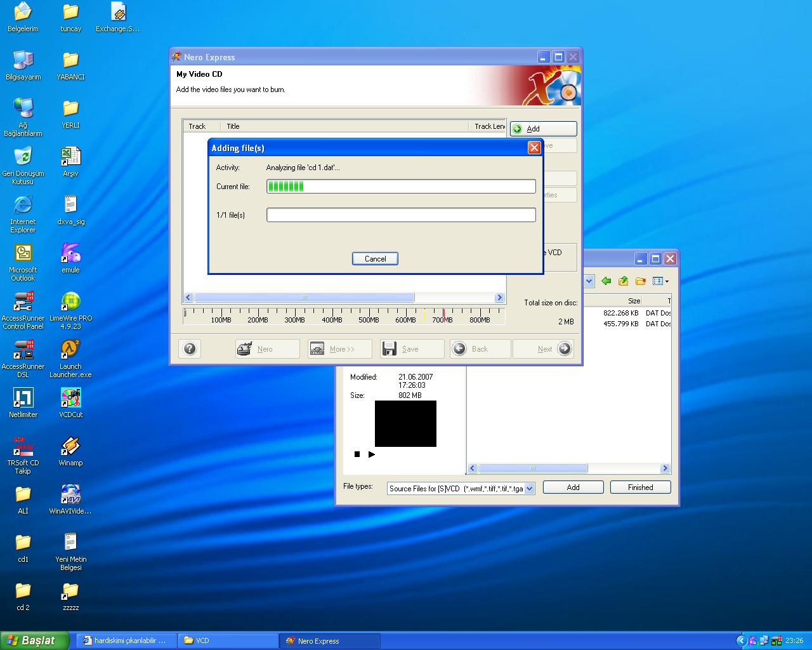Launch Winamp from desktop
Image resolution: width=812 pixels, height=650 pixels.
tap(70, 451)
